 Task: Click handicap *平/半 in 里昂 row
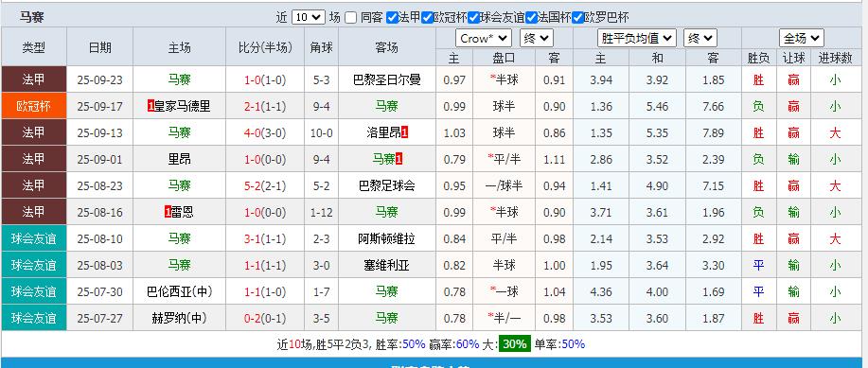tap(504, 159)
